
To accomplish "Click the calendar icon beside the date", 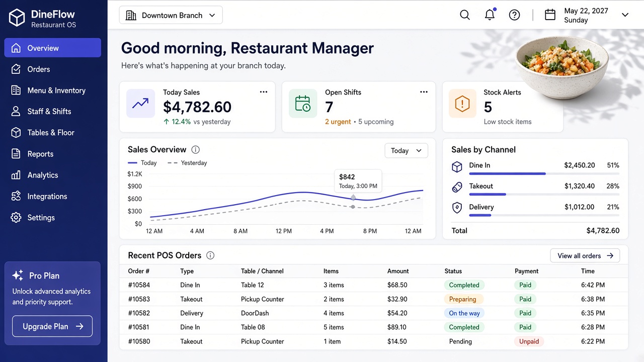I will [550, 15].
